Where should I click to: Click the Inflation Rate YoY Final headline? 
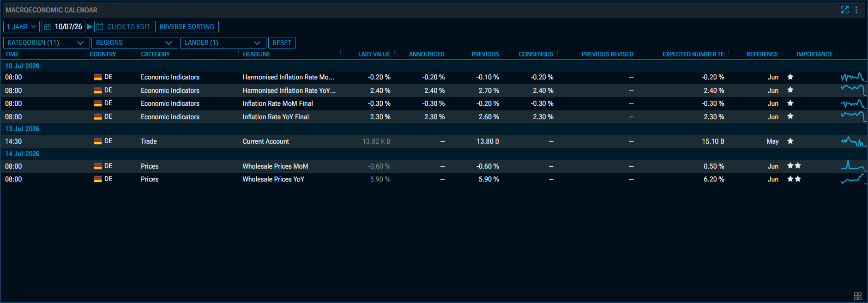coord(276,117)
